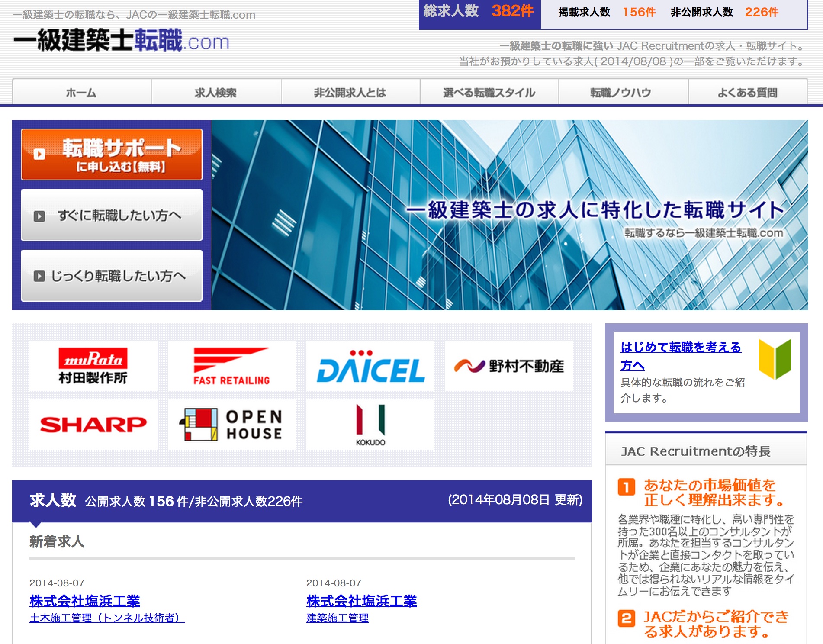The height and width of the screenshot is (644, 823).
Task: Click the Murata 村田製作所 company logo
Action: 93,366
